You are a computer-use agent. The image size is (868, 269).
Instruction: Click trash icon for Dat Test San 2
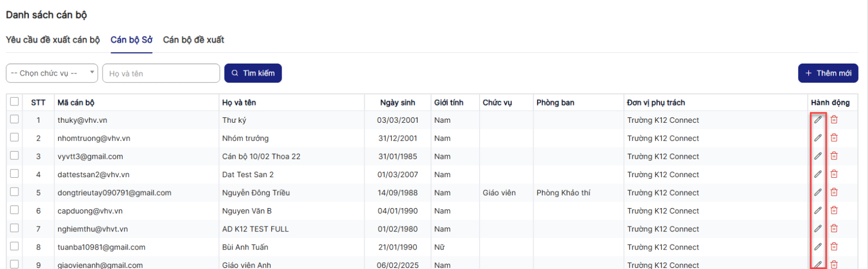[x=834, y=174]
